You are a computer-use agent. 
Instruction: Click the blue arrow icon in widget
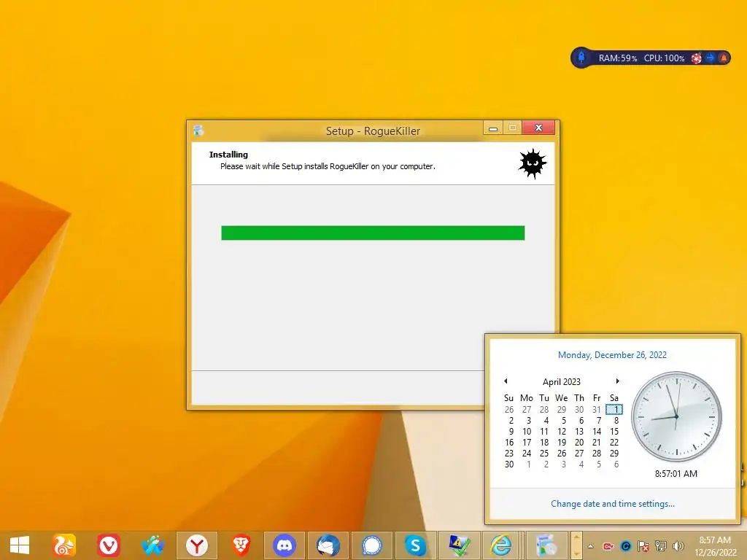(x=711, y=58)
